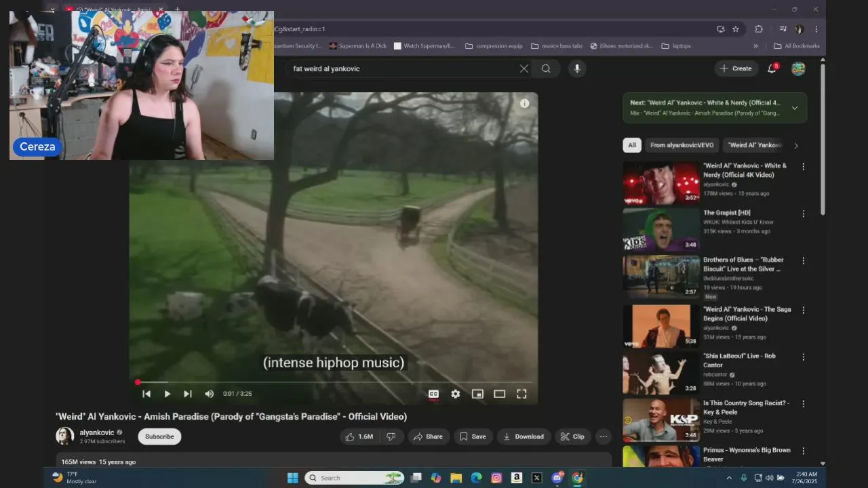Open the Create menu
This screenshot has height=488, width=868.
736,68
